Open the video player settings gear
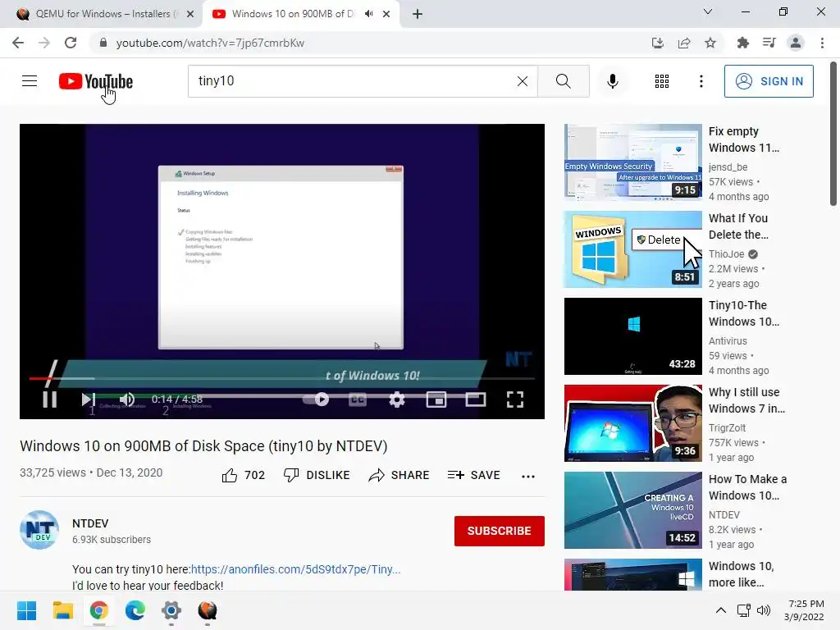Screen dimensions: 840x630 [397, 399]
